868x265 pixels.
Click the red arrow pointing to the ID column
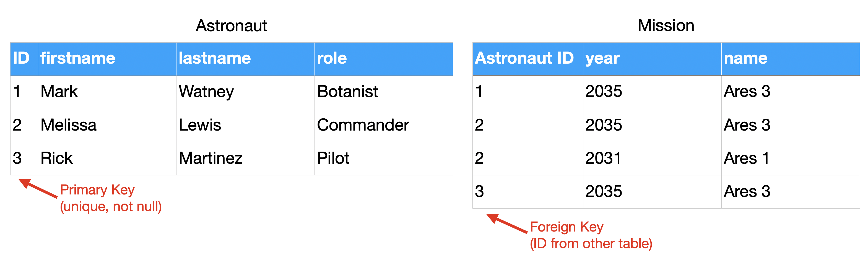pyautogui.click(x=37, y=188)
